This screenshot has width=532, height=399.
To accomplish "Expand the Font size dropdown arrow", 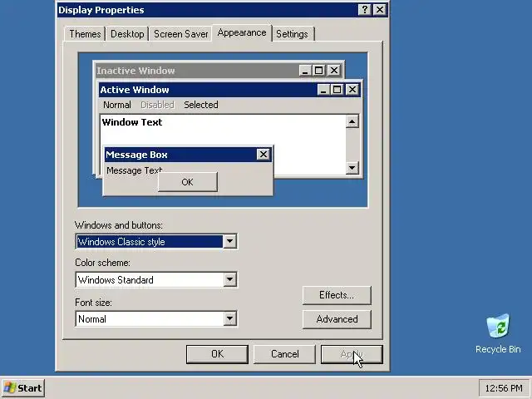I will [230, 318].
